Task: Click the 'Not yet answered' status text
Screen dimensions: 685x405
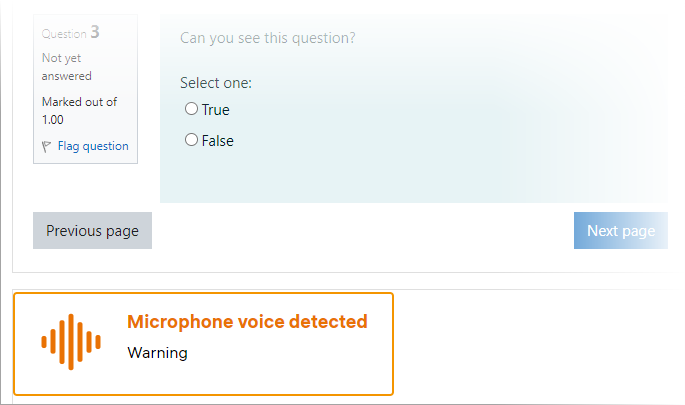Action: tap(66, 67)
